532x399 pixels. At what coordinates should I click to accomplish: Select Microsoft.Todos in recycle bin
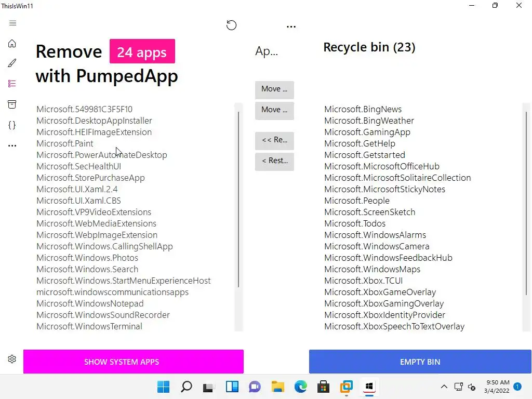click(355, 223)
